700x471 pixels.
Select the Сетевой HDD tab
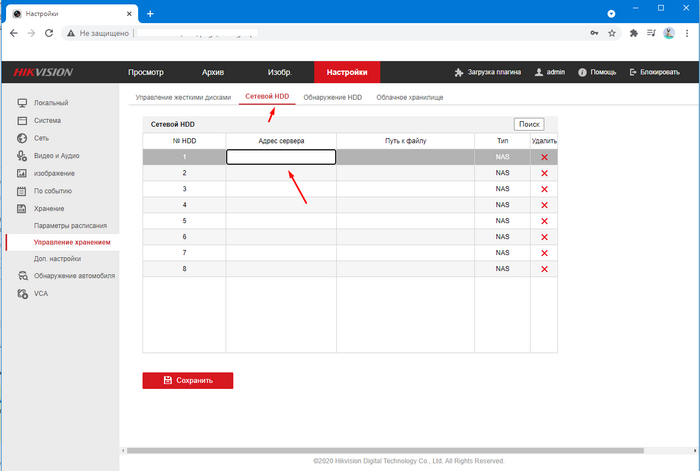(x=267, y=96)
